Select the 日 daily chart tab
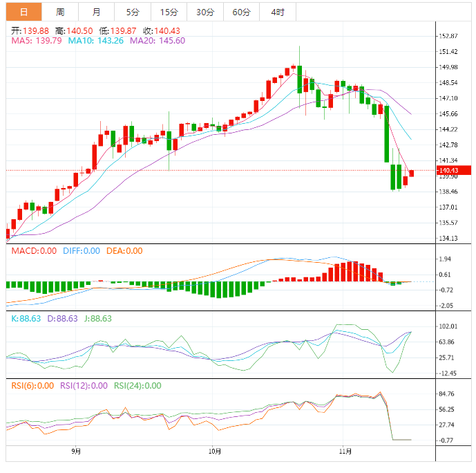Viewport: 476px width, 473px height. [x=23, y=12]
